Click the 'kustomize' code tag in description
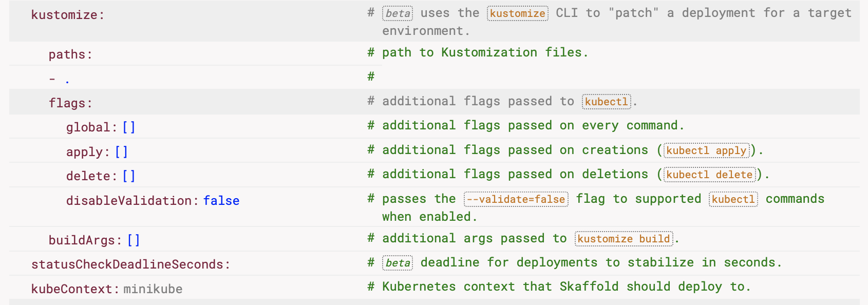 point(518,13)
